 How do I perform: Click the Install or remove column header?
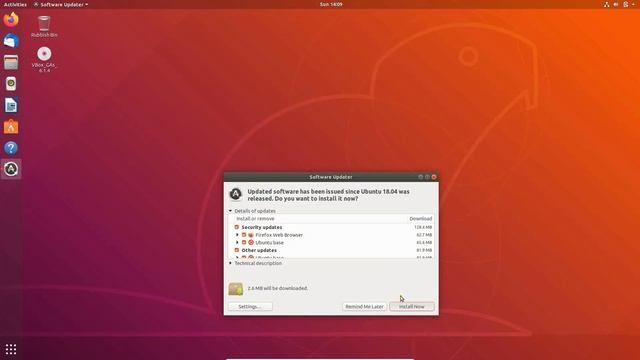pos(256,219)
